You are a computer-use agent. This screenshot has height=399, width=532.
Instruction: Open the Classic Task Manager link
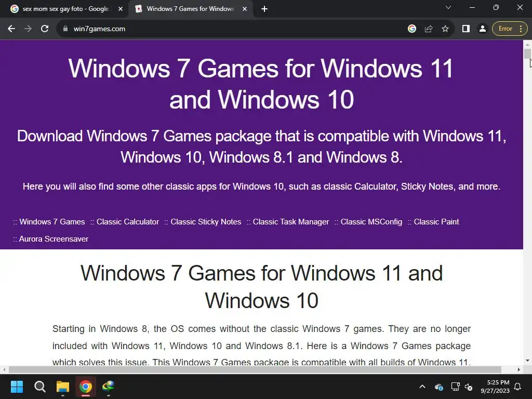point(291,222)
